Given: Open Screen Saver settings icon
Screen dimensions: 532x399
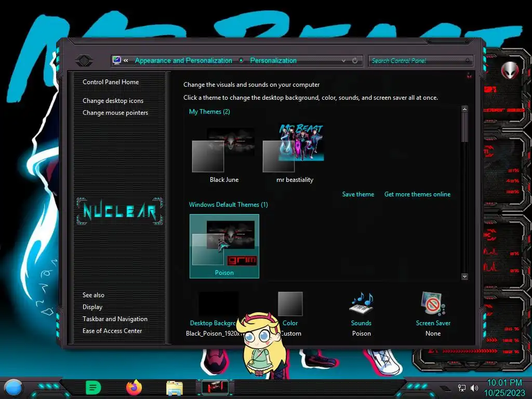Looking at the screenshot, I should coord(433,303).
